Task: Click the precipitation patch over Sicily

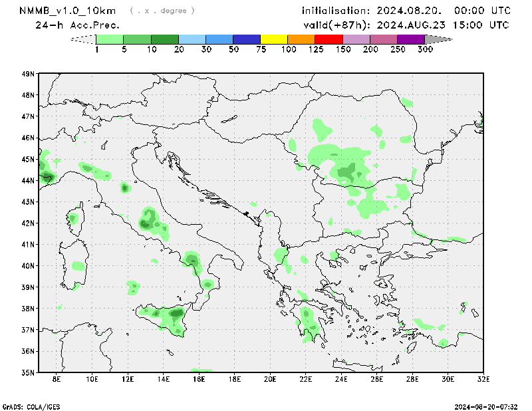Action: [x=170, y=317]
